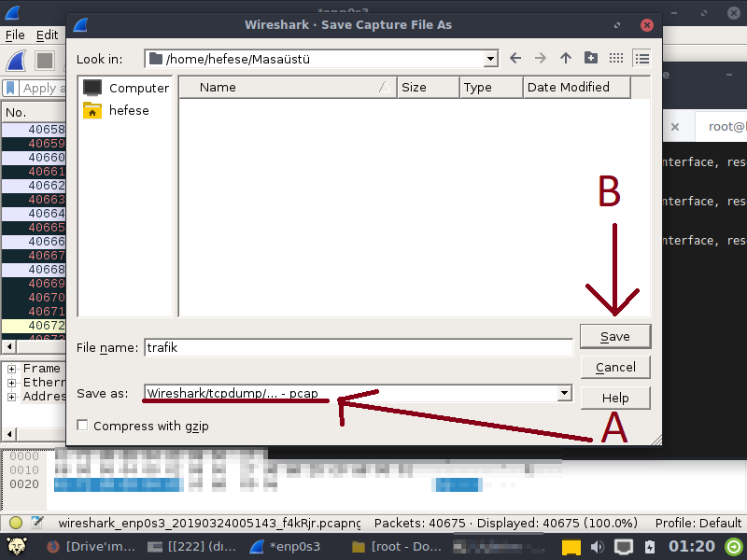This screenshot has width=747, height=560.
Task: Click the 01:20 clock in the panel
Action: [x=692, y=546]
